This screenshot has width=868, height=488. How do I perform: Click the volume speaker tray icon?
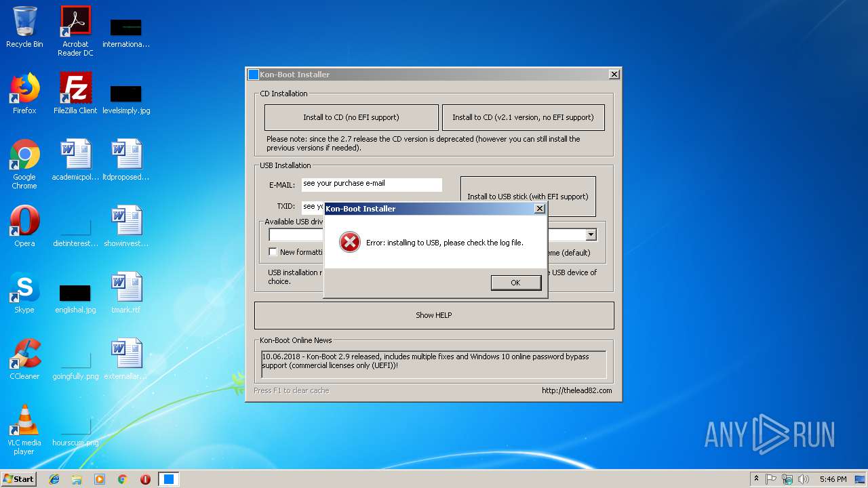804,479
